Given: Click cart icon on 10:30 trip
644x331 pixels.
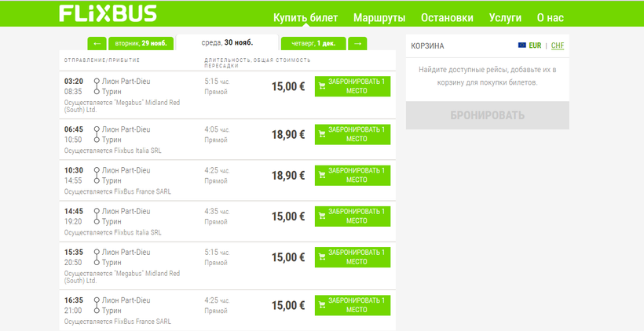Looking at the screenshot, I should pos(322,175).
